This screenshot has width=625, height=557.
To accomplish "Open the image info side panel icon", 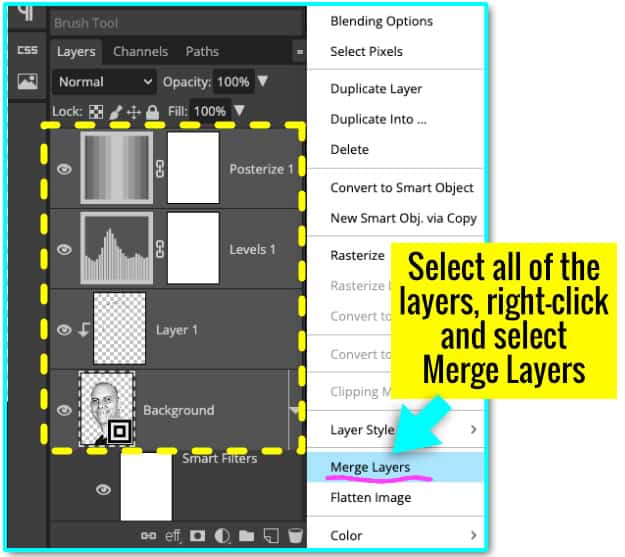I will (28, 81).
